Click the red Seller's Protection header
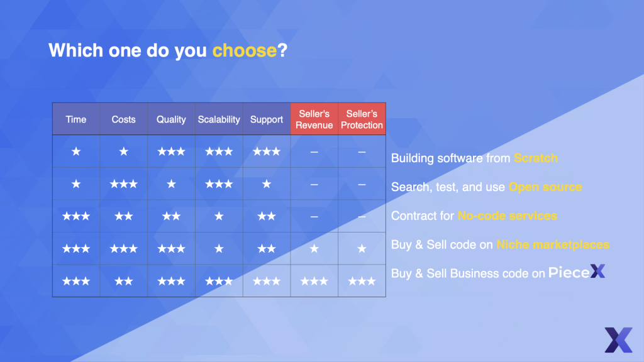This screenshot has height=362, width=644. tap(362, 119)
